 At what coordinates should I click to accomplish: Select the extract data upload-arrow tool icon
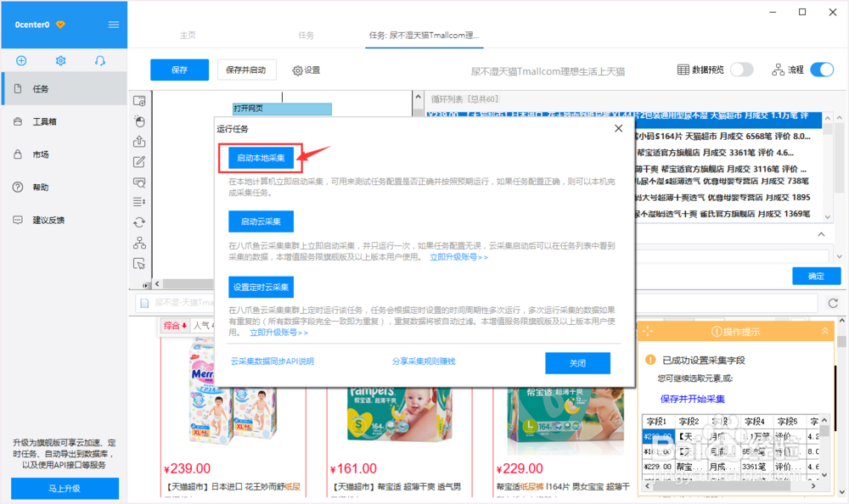[x=139, y=142]
